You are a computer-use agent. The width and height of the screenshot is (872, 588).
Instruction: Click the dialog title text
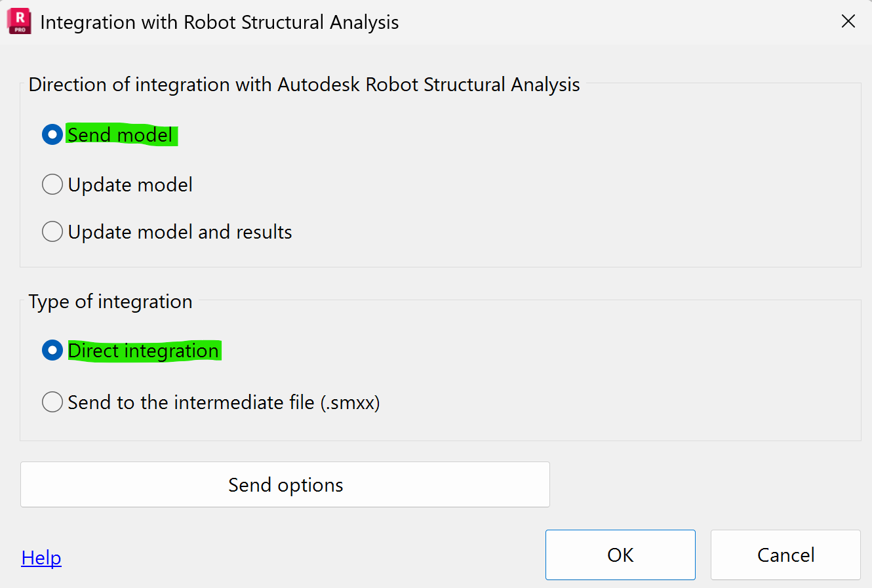[220, 22]
